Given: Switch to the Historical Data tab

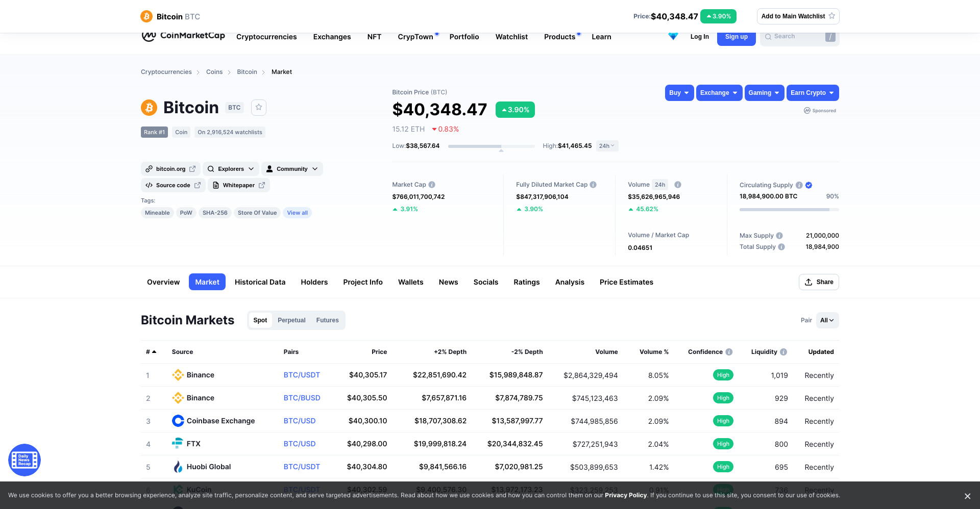Looking at the screenshot, I should [260, 282].
